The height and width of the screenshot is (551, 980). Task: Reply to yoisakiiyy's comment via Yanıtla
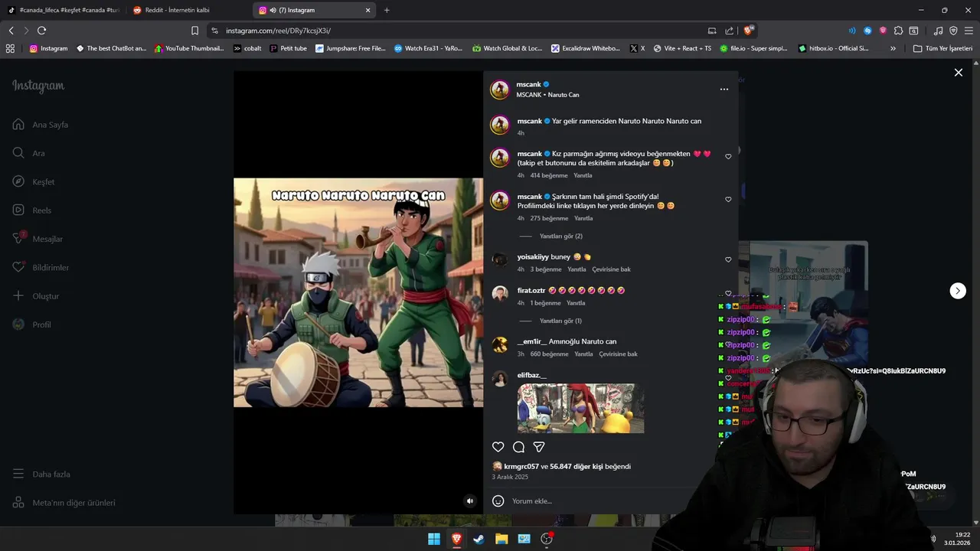(577, 269)
